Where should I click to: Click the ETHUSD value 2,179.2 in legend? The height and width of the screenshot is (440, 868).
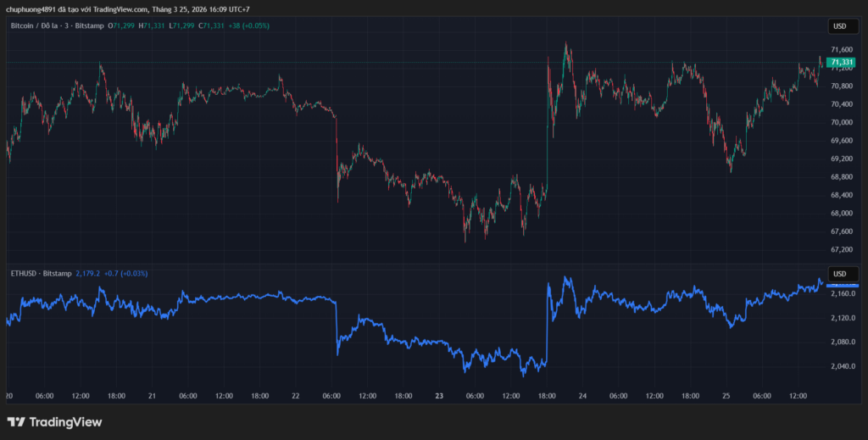click(88, 274)
